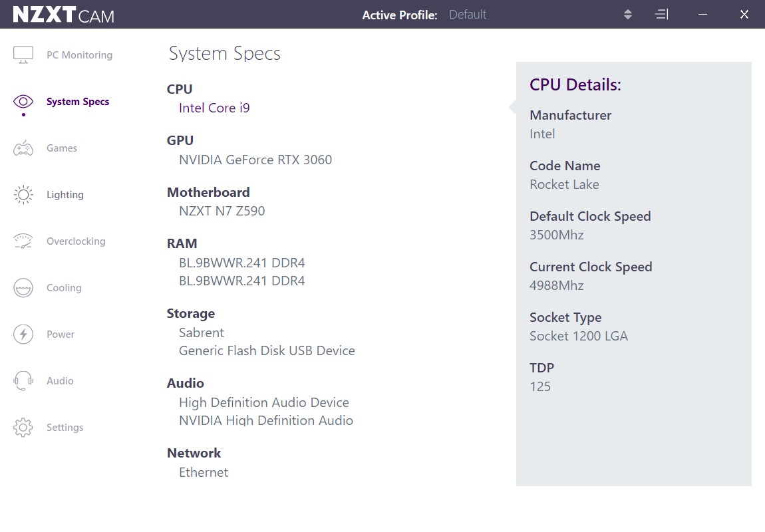Click the 3500Mhz default clock value

point(557,235)
